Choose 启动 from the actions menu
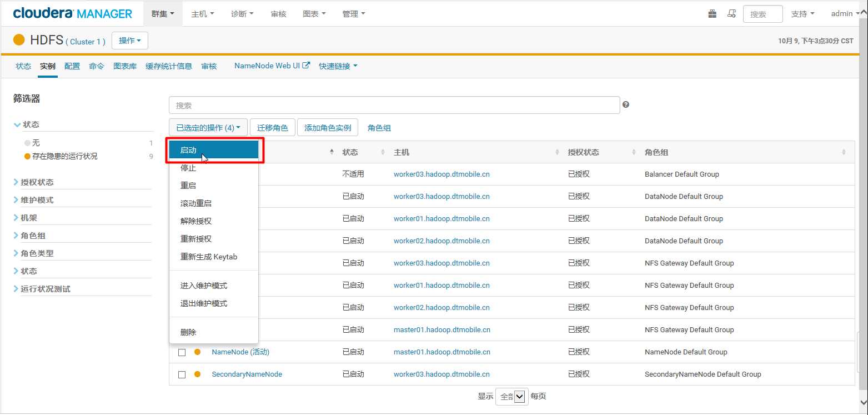The height and width of the screenshot is (415, 868). (x=214, y=150)
